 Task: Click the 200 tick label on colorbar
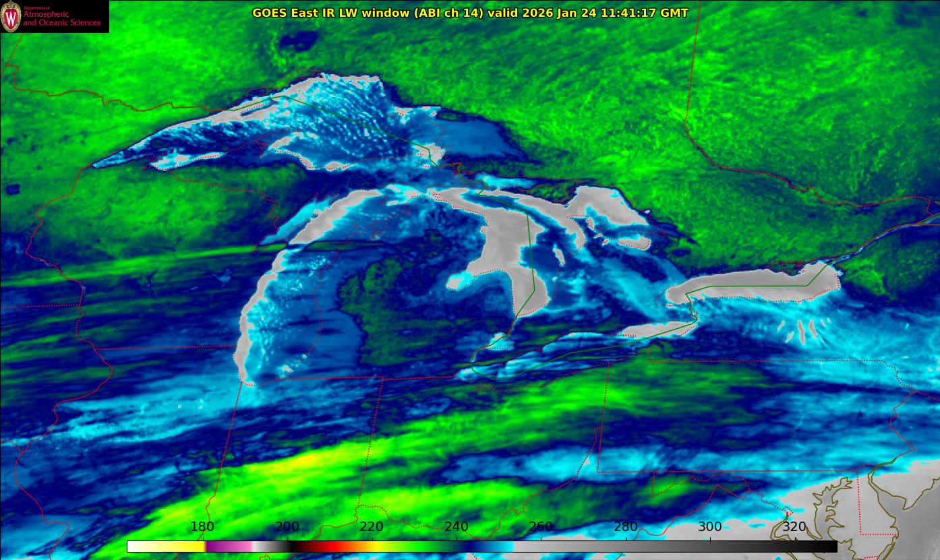[x=287, y=527]
